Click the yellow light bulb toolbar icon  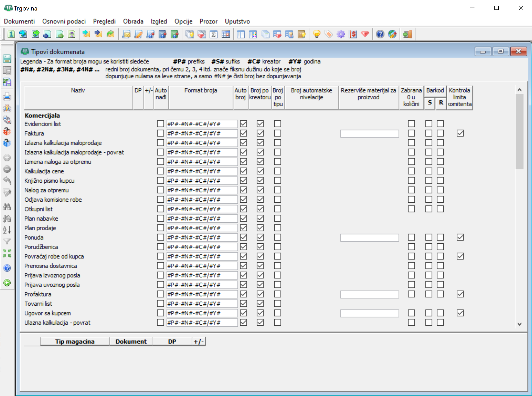coord(317,34)
